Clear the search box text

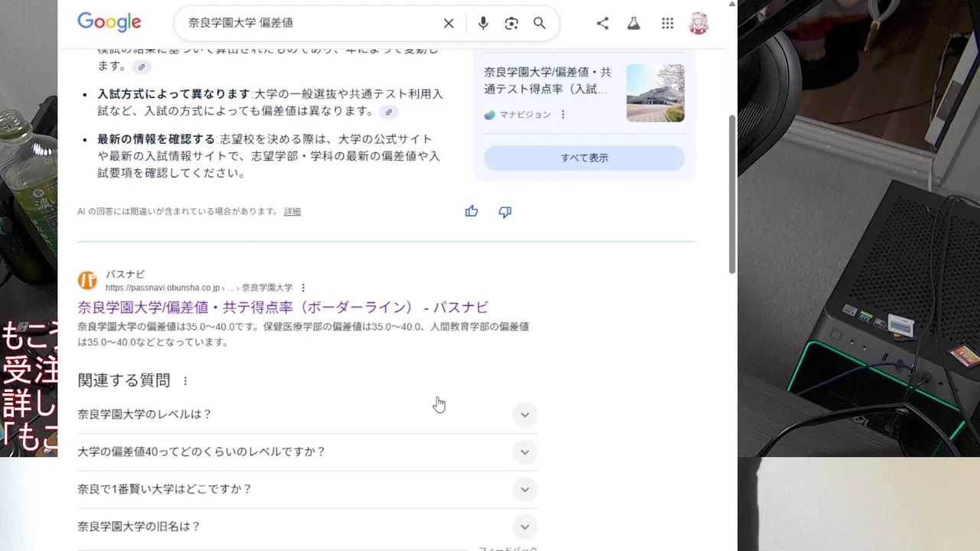pos(449,23)
